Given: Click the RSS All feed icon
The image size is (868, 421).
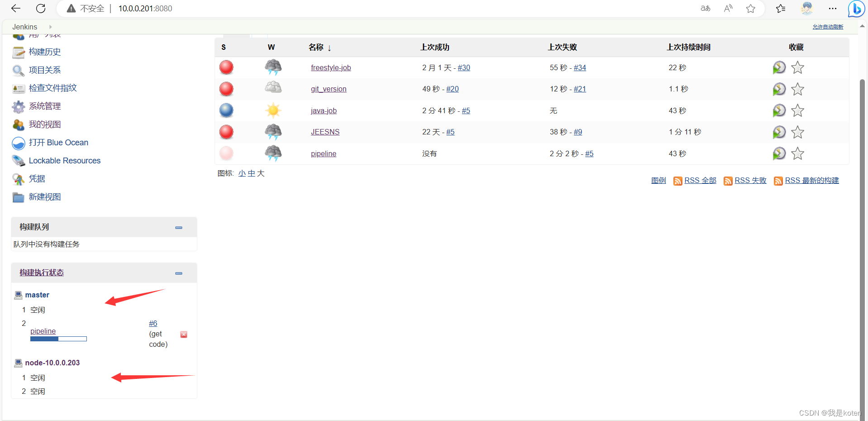Looking at the screenshot, I should pos(677,181).
